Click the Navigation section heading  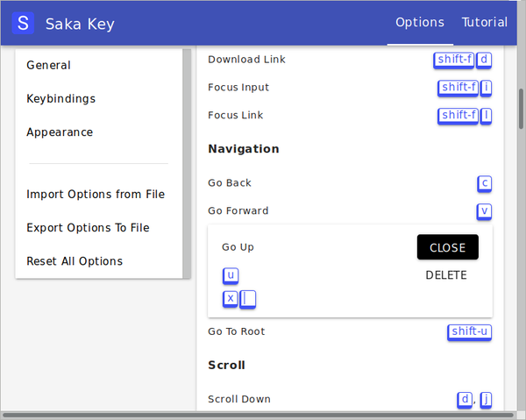244,148
